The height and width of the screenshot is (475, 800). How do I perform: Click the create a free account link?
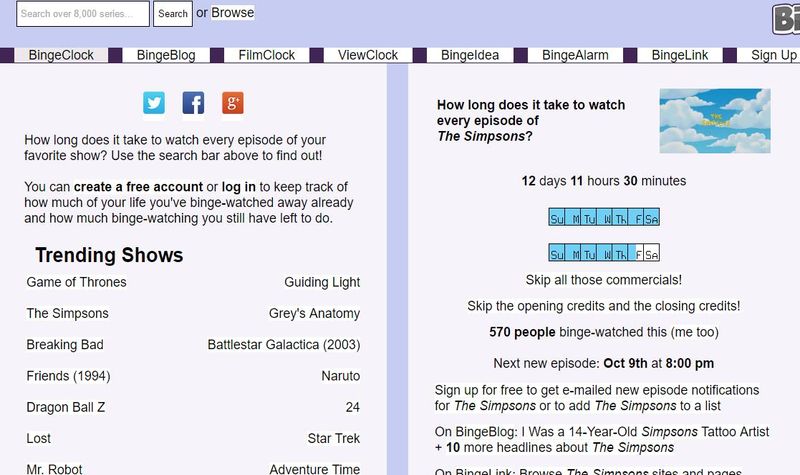(x=138, y=187)
